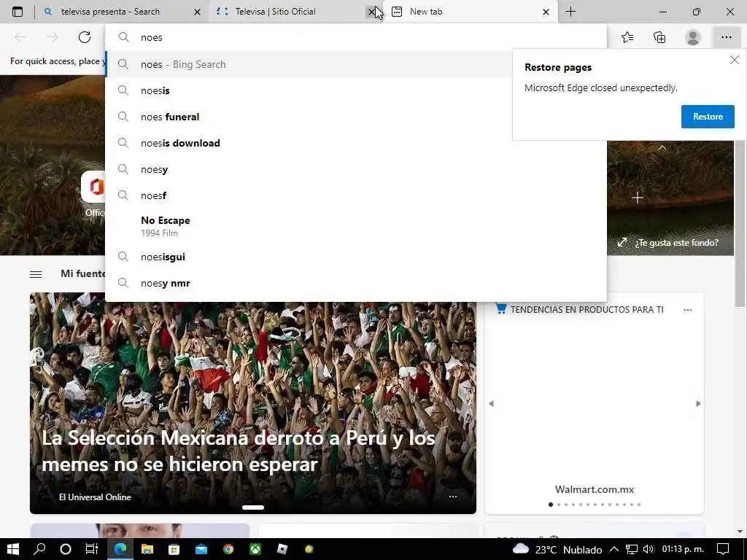Viewport: 747px width, 560px height.
Task: Select first dot in carousel pagination
Action: 551,505
